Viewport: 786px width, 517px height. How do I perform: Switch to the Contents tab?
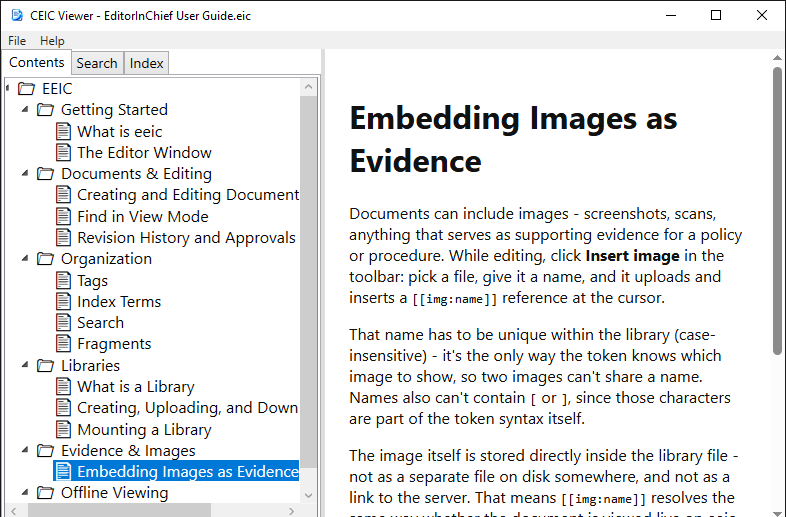37,62
